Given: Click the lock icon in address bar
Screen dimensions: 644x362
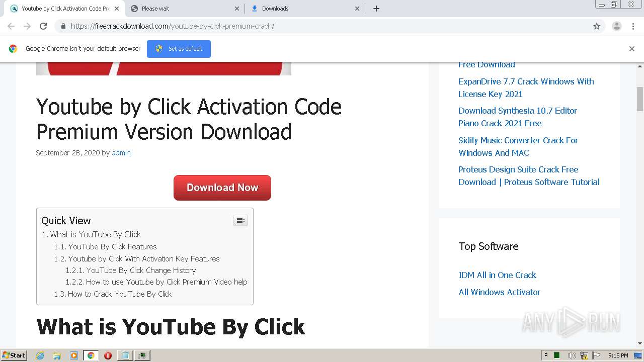Looking at the screenshot, I should click(x=63, y=26).
